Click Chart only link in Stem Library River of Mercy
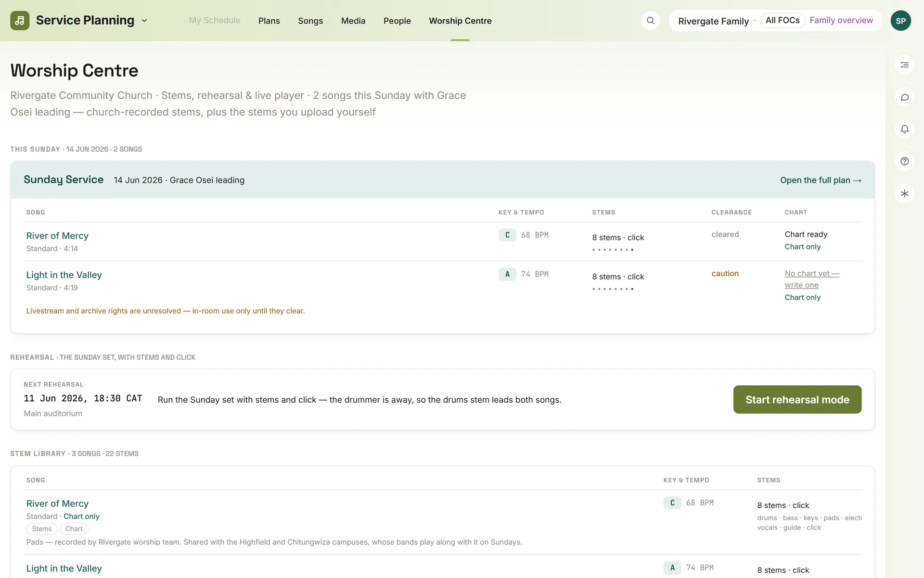Image resolution: width=924 pixels, height=578 pixels. point(81,516)
